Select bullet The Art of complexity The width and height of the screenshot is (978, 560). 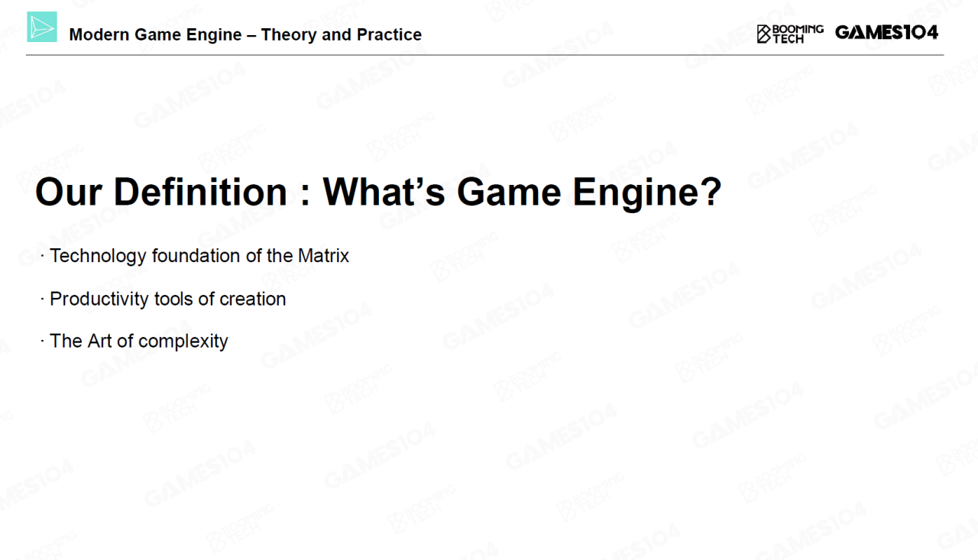[x=138, y=341]
